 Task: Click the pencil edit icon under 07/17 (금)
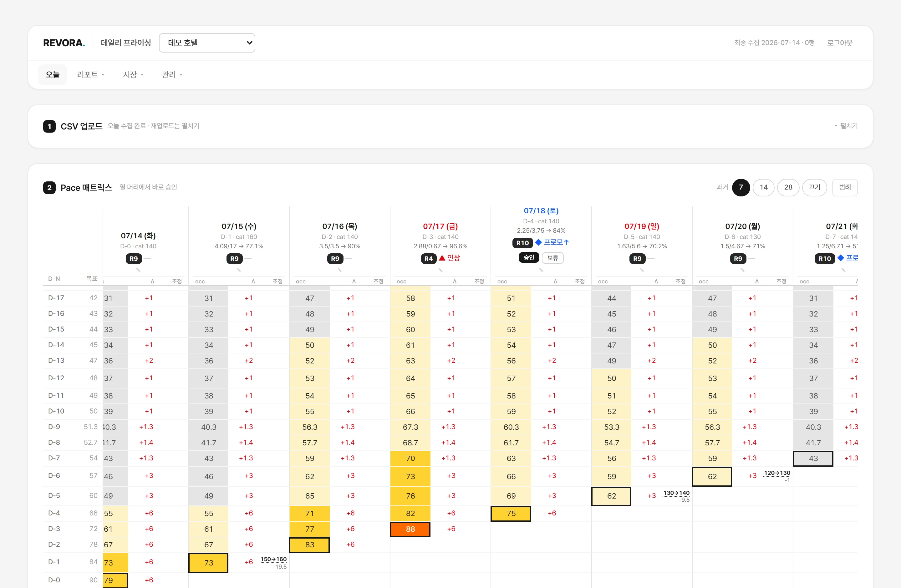[x=440, y=270]
